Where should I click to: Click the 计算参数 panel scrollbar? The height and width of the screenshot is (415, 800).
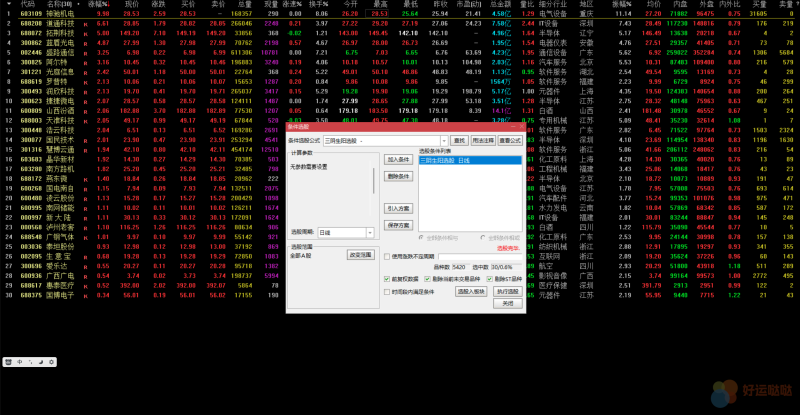[374, 181]
